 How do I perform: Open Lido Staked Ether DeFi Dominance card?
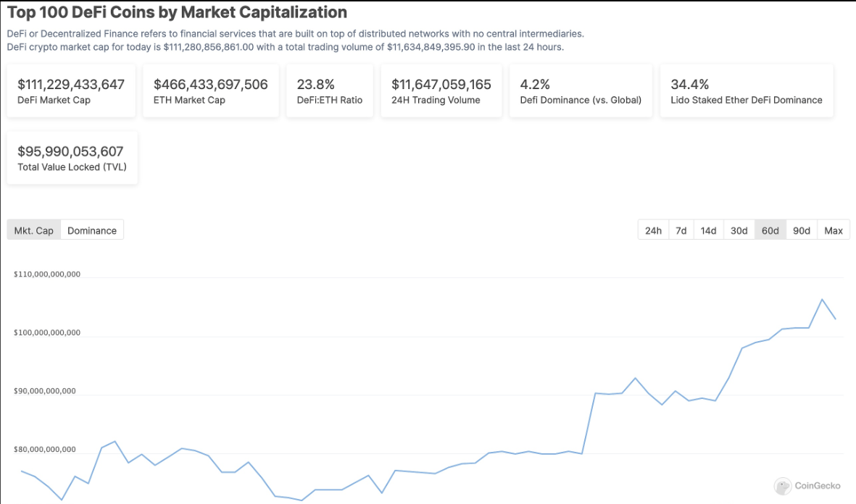pyautogui.click(x=746, y=91)
